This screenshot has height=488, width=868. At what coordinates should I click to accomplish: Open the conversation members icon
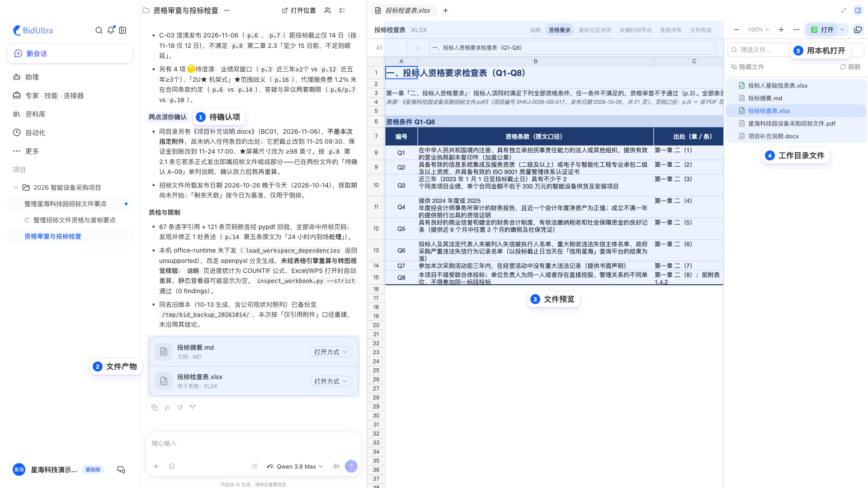tap(328, 10)
